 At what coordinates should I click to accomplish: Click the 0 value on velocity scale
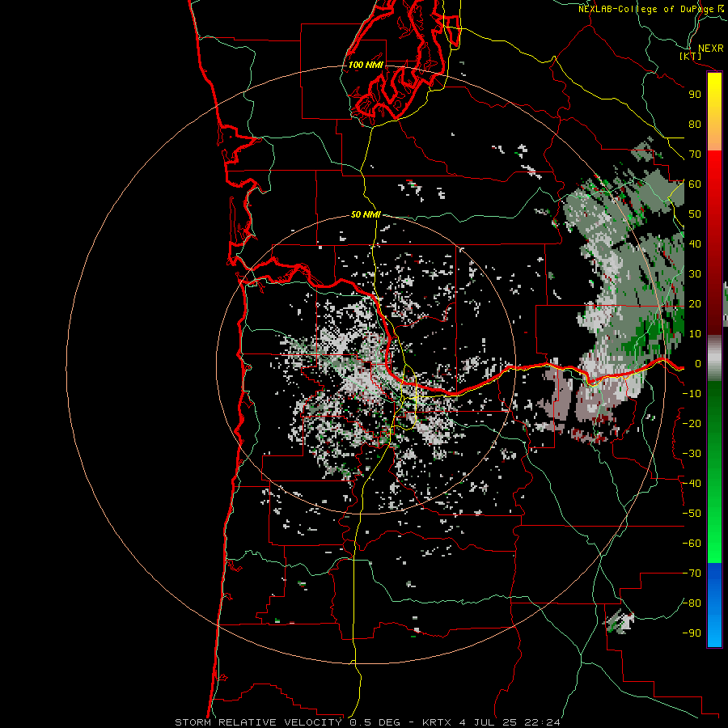[698, 364]
